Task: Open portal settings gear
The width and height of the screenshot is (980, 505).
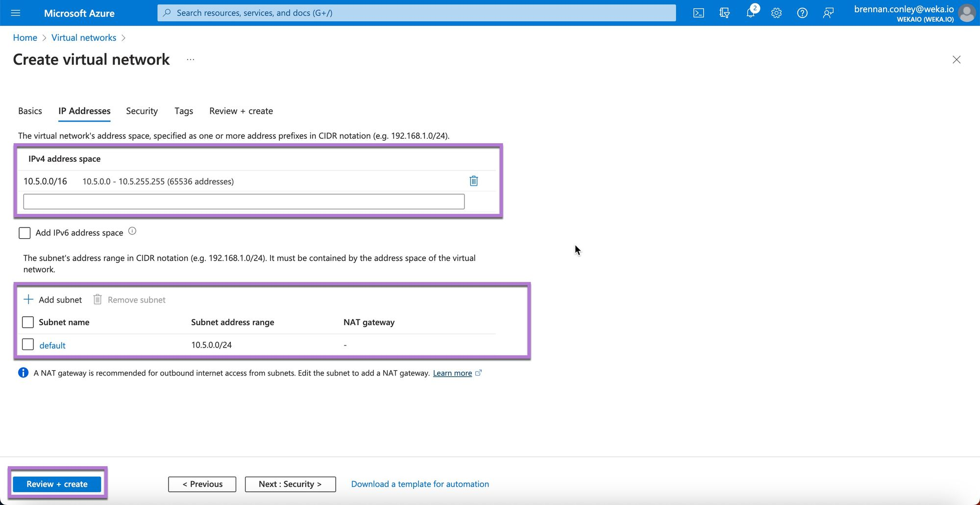Action: point(776,13)
